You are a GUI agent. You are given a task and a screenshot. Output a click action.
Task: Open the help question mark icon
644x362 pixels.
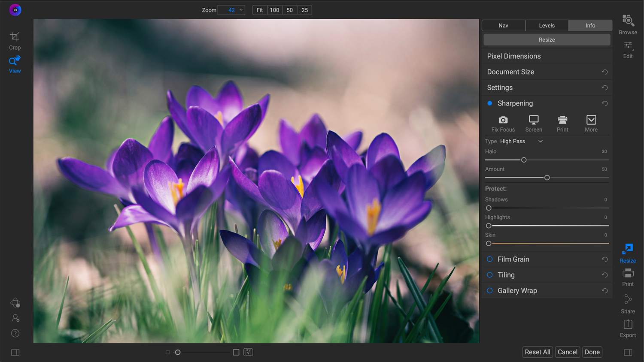coord(15,333)
